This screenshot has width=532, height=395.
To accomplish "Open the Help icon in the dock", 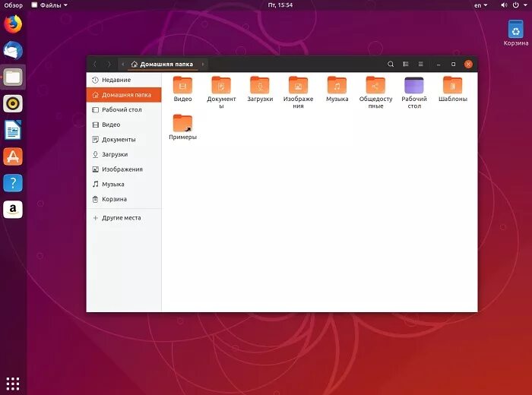I will point(13,183).
